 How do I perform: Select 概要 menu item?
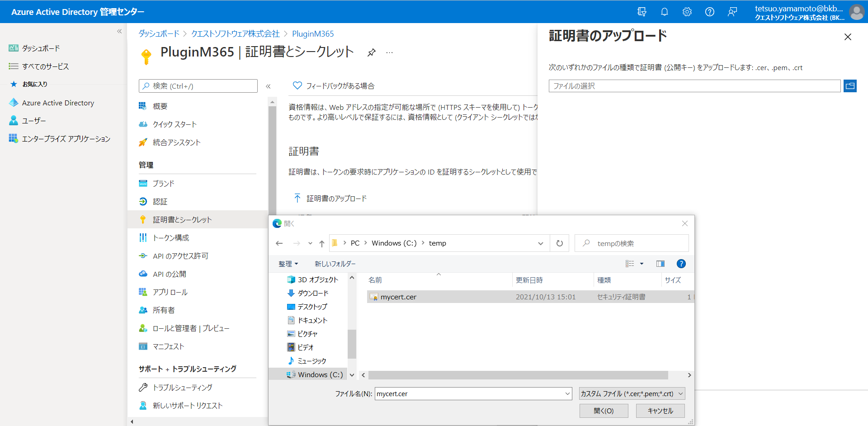click(x=160, y=106)
